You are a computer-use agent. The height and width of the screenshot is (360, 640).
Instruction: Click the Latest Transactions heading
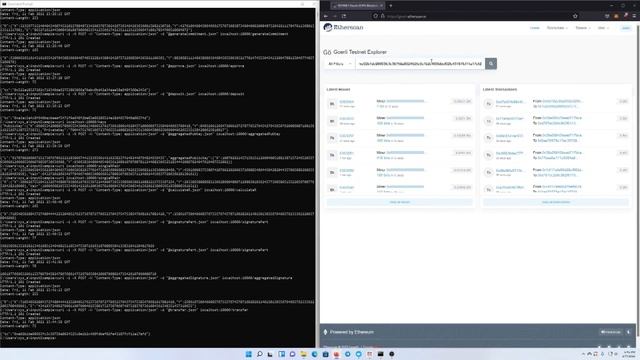(500, 89)
